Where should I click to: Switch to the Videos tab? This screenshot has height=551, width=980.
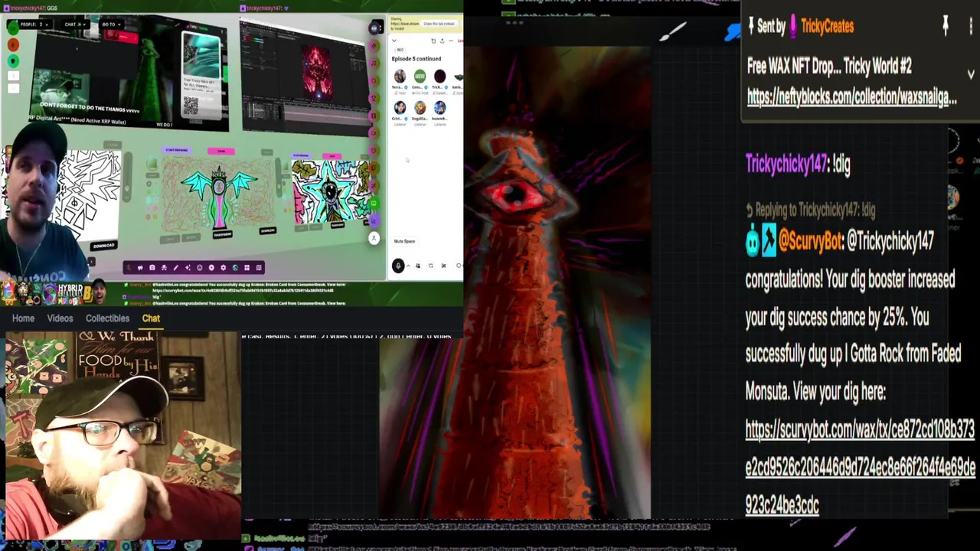point(60,318)
